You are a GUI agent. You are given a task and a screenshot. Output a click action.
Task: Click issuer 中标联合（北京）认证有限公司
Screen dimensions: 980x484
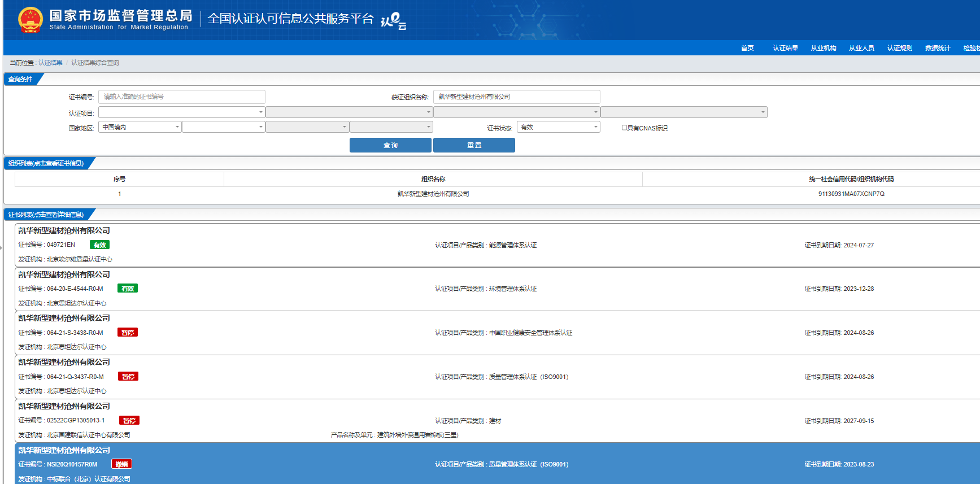[89, 479]
